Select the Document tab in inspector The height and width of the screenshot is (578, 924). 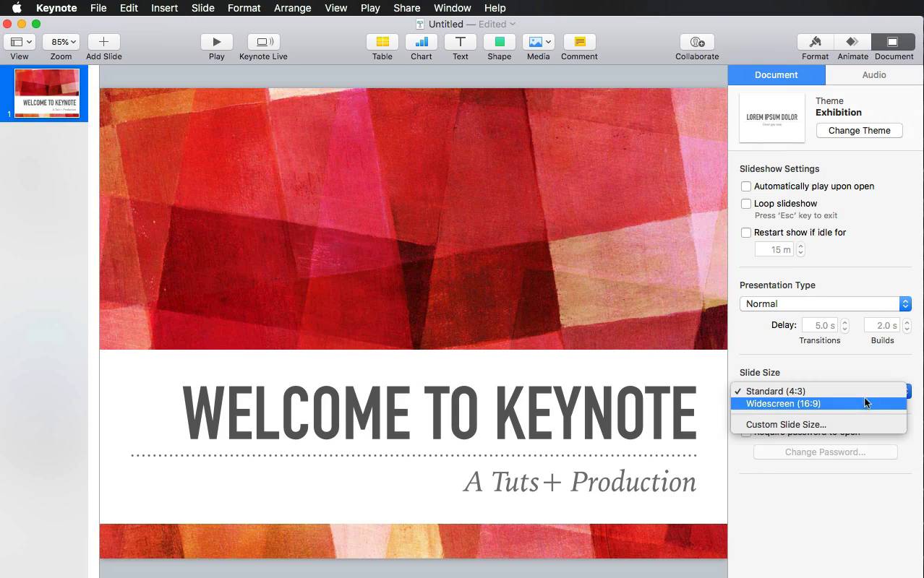tap(777, 75)
